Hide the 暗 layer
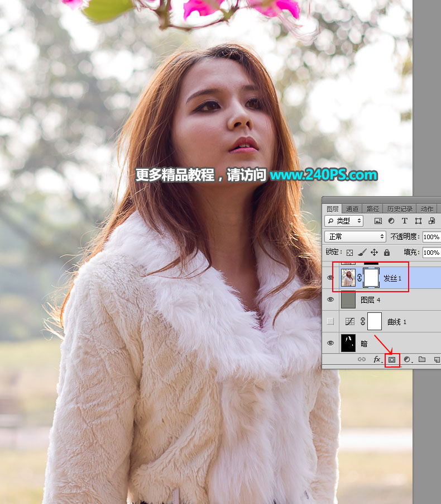Screen dimensions: 441x504 [330, 343]
